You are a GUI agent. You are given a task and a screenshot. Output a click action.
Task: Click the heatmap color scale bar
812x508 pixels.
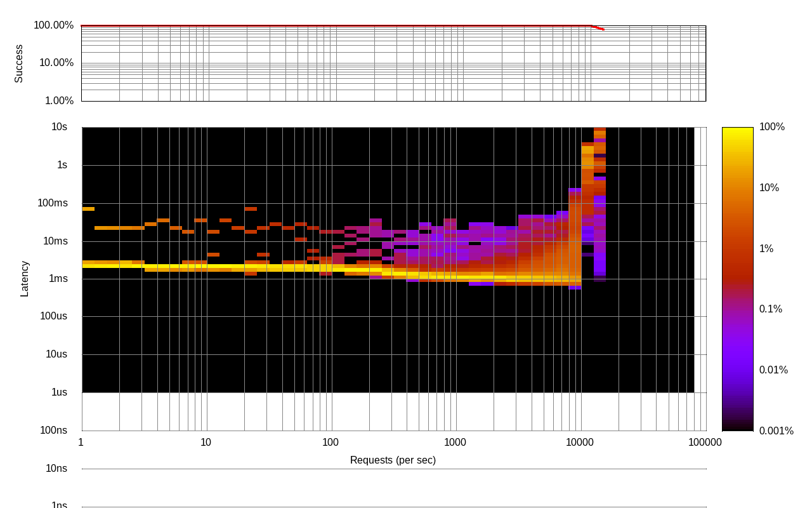pyautogui.click(x=737, y=279)
